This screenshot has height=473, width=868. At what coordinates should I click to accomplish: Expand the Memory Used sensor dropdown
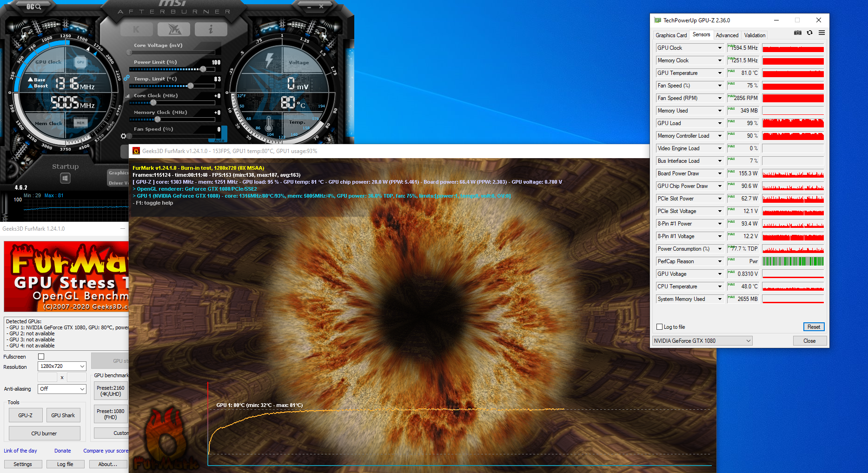[720, 111]
